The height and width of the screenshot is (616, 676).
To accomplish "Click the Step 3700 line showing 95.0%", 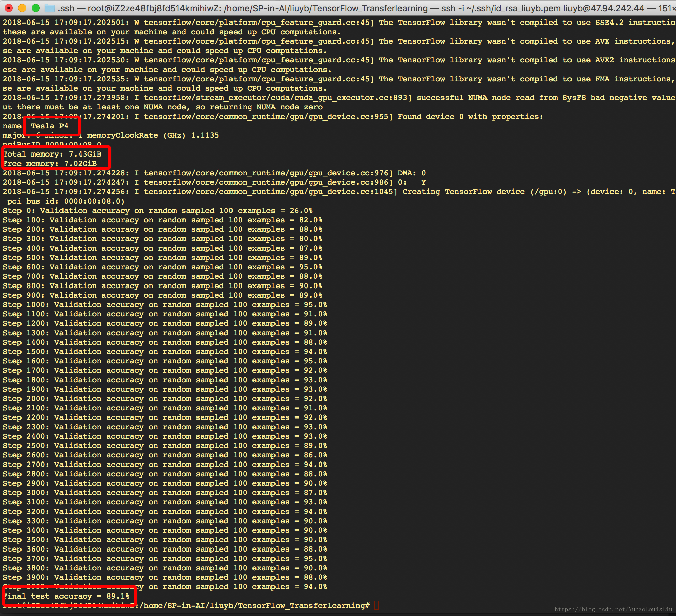I will (x=165, y=559).
